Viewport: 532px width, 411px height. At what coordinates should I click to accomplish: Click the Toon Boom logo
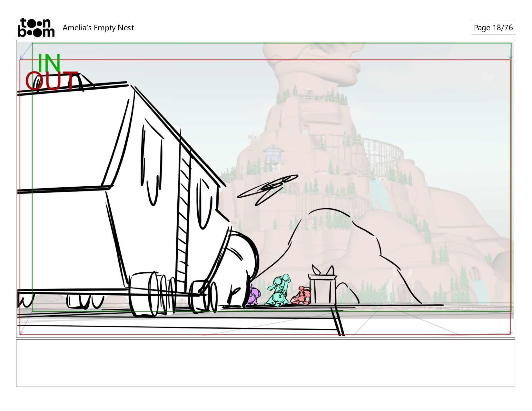(36, 27)
